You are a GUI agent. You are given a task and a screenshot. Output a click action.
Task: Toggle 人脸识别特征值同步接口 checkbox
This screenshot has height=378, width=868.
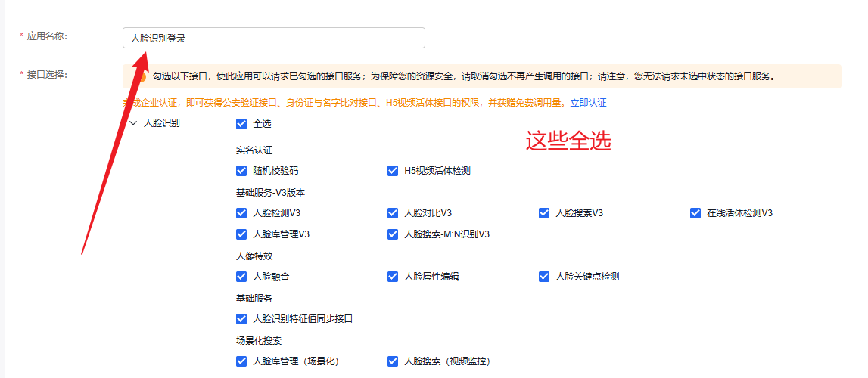[x=241, y=319]
